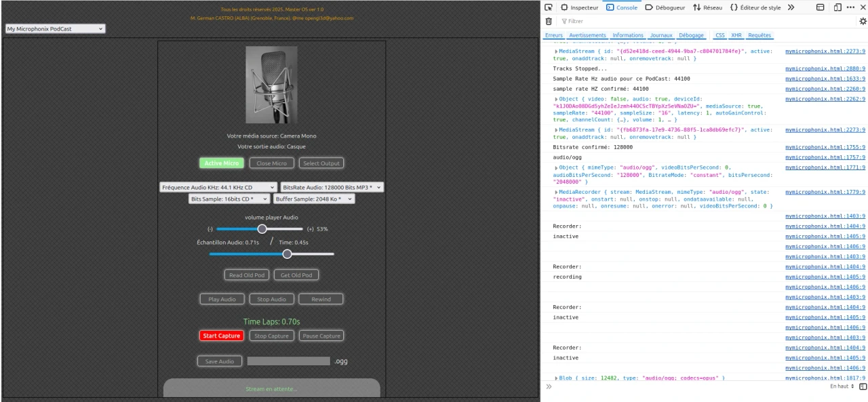Switch to the Inspecteur tab
The width and height of the screenshot is (868, 402).
click(579, 7)
